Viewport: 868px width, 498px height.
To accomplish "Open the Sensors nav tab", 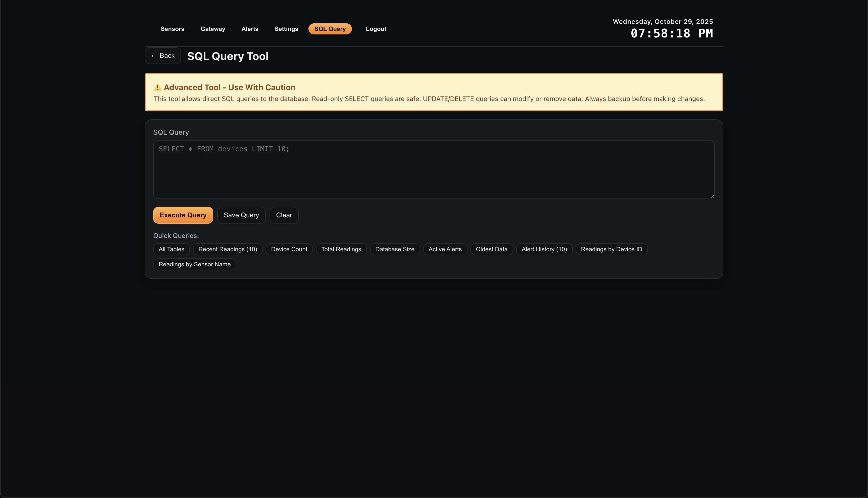I will 172,29.
